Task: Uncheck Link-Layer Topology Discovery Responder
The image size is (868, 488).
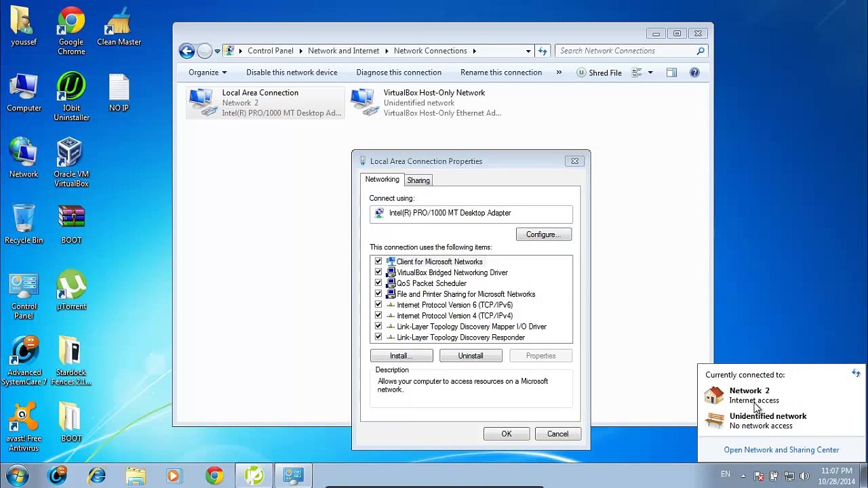Action: coord(378,338)
